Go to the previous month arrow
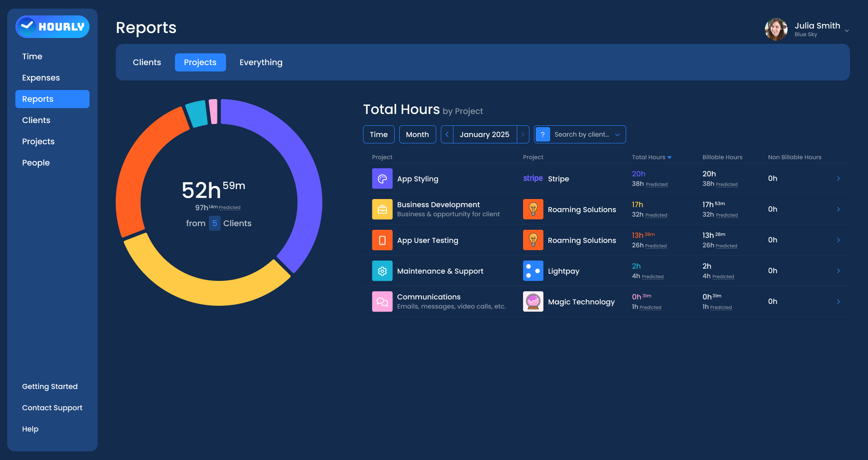Image resolution: width=868 pixels, height=460 pixels. 447,134
